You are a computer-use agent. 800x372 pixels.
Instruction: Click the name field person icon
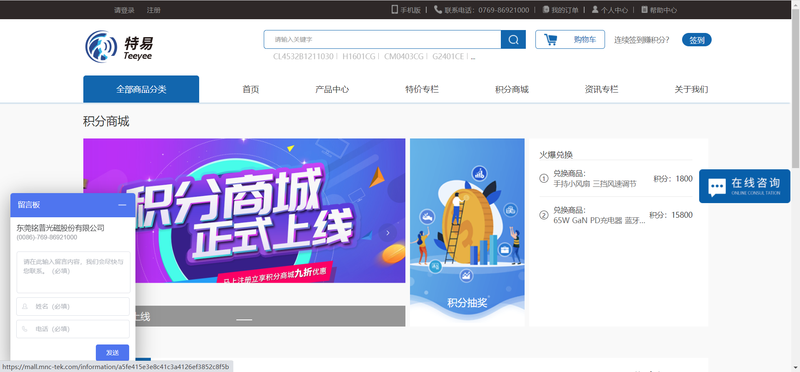tap(25, 307)
